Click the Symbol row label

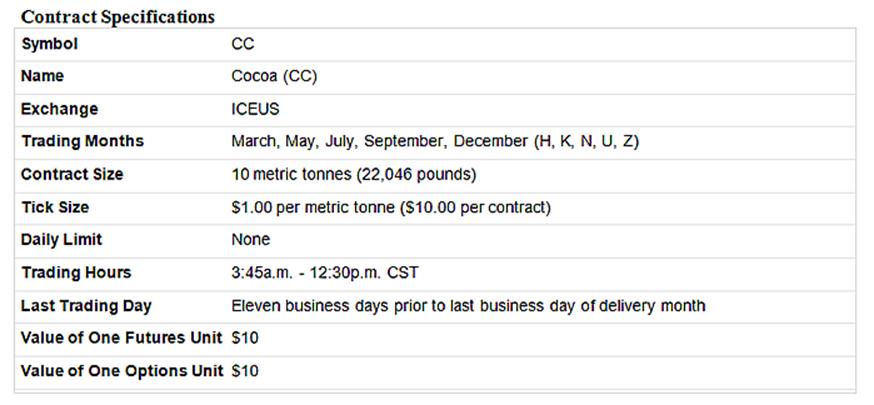pos(50,44)
